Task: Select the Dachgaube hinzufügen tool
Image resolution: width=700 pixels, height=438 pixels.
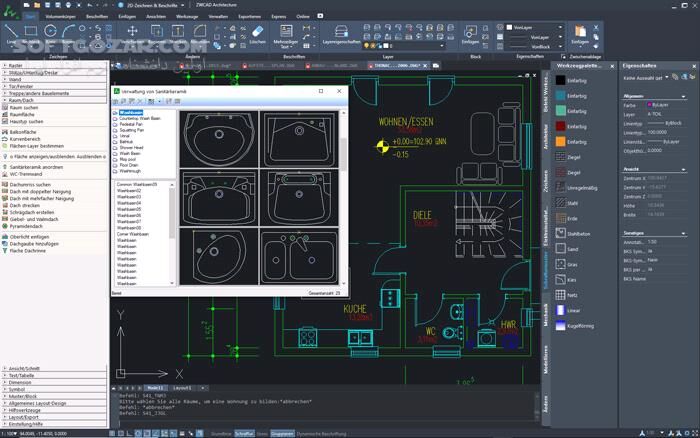Action: point(36,244)
